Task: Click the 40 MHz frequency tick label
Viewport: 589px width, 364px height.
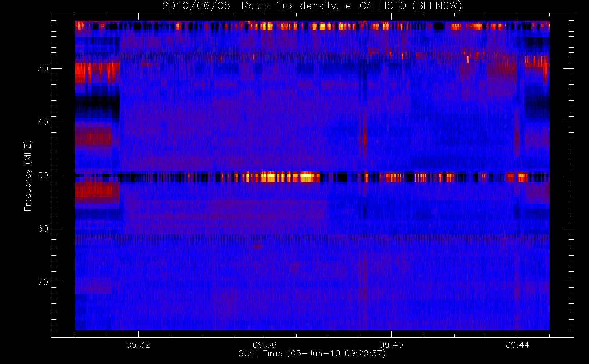Action: click(x=43, y=122)
